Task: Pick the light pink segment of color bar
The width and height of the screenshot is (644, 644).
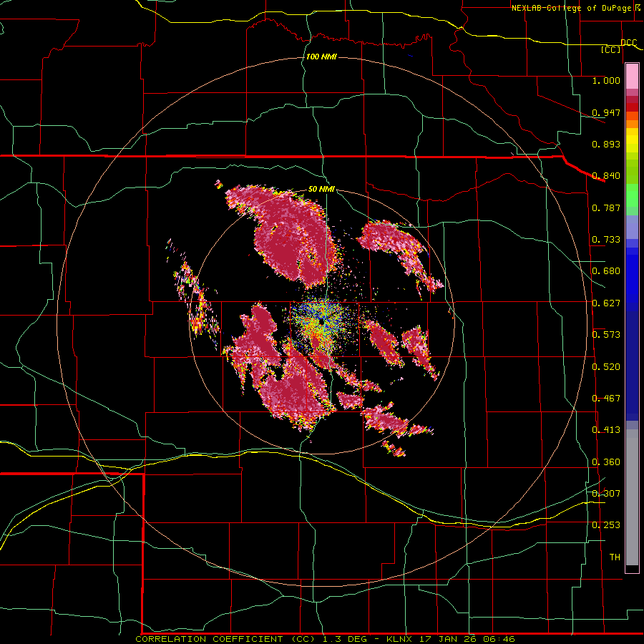Action: pos(632,77)
